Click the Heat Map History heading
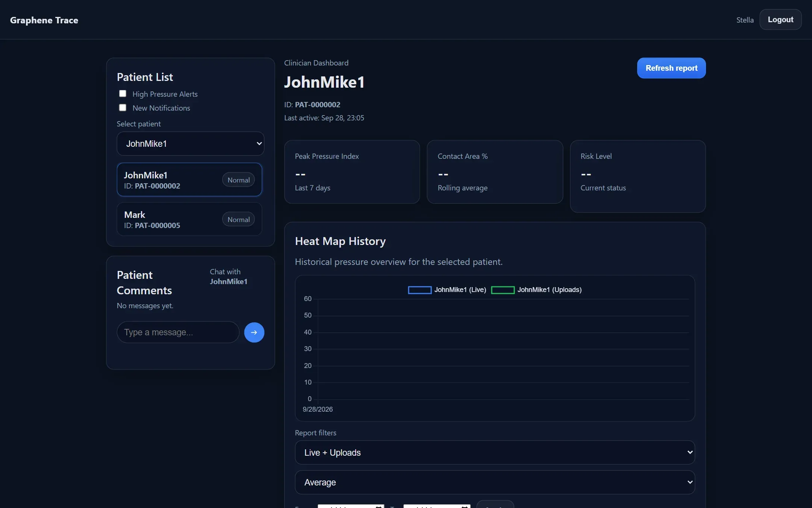This screenshot has width=812, height=508. [340, 241]
